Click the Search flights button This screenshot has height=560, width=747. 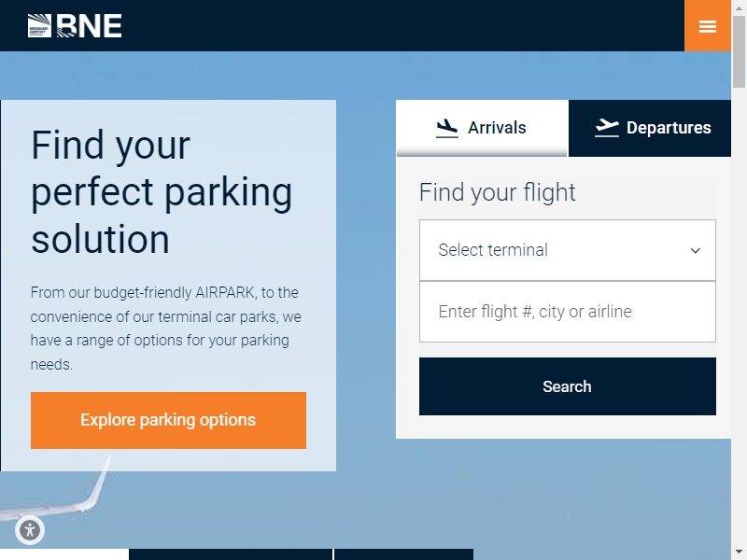tap(568, 386)
